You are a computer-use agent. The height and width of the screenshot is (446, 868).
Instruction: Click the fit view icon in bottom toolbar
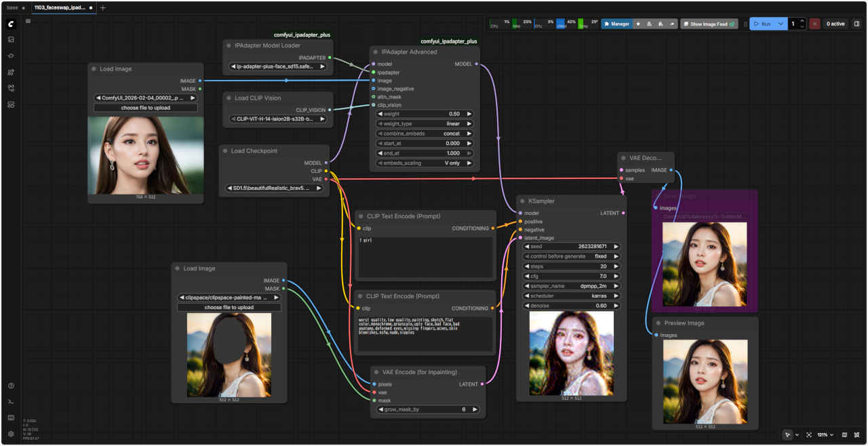pyautogui.click(x=809, y=434)
